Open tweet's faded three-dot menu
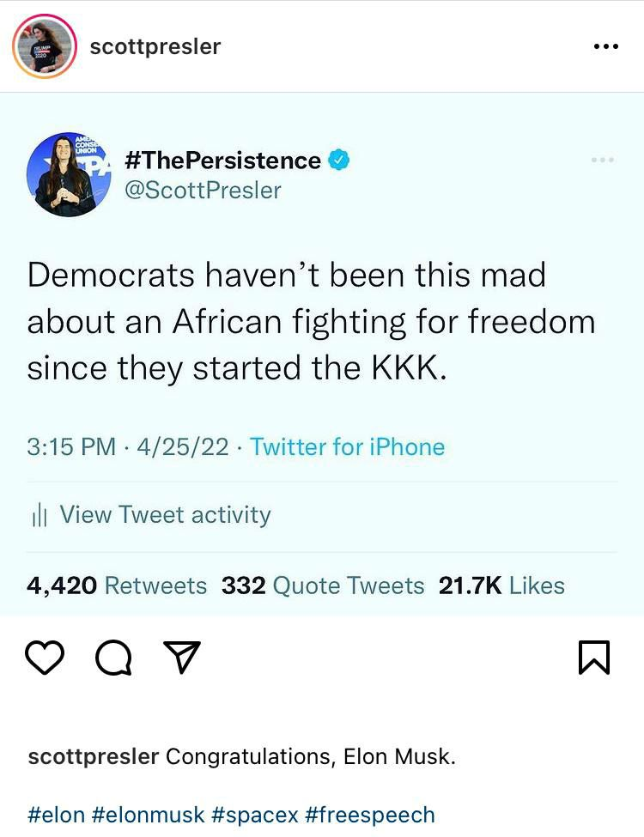 pyautogui.click(x=603, y=161)
